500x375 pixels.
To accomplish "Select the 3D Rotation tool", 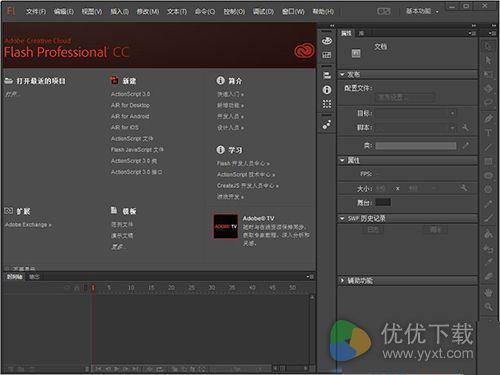I will [488, 89].
